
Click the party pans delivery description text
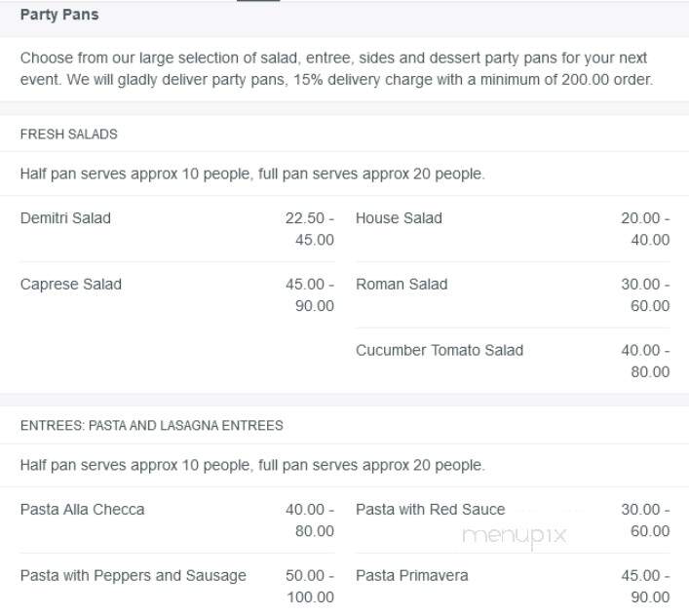click(x=336, y=68)
